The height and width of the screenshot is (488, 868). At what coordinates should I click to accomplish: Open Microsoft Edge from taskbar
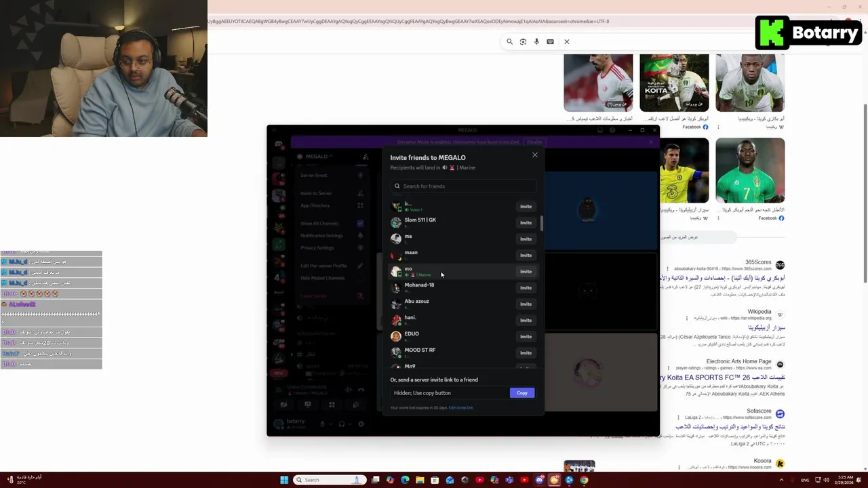(x=405, y=480)
